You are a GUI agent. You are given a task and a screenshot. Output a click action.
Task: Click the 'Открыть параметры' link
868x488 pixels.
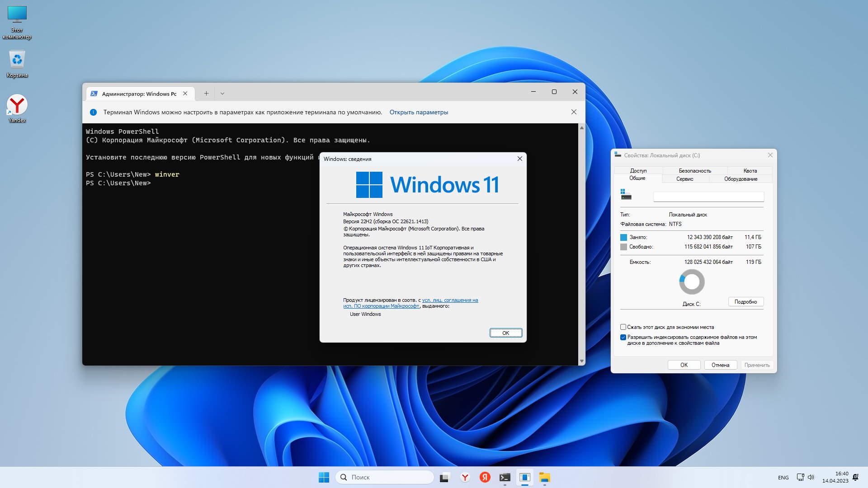[419, 112]
